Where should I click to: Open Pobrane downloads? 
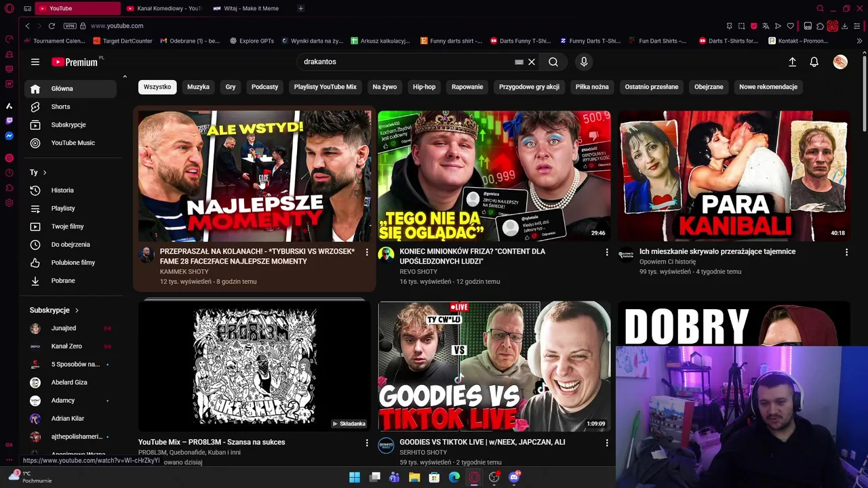(x=71, y=281)
